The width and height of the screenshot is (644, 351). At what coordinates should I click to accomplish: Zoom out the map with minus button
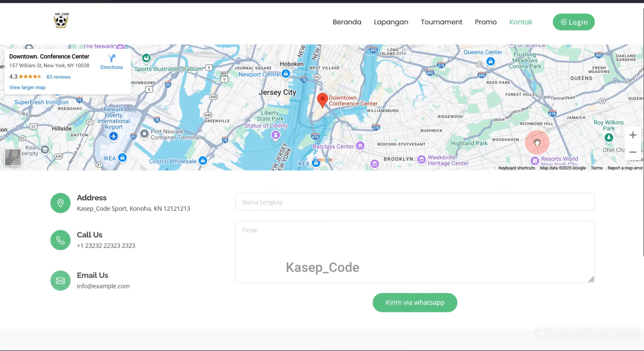point(633,152)
